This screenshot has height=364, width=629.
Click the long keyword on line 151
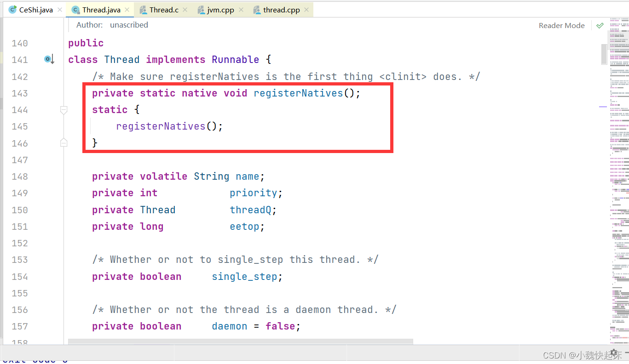[152, 227]
